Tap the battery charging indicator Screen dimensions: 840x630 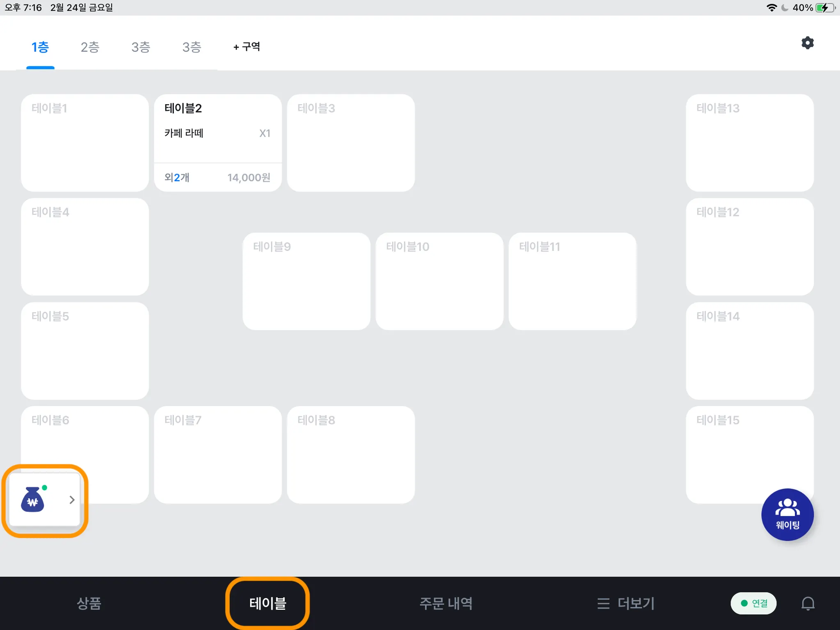click(x=825, y=8)
